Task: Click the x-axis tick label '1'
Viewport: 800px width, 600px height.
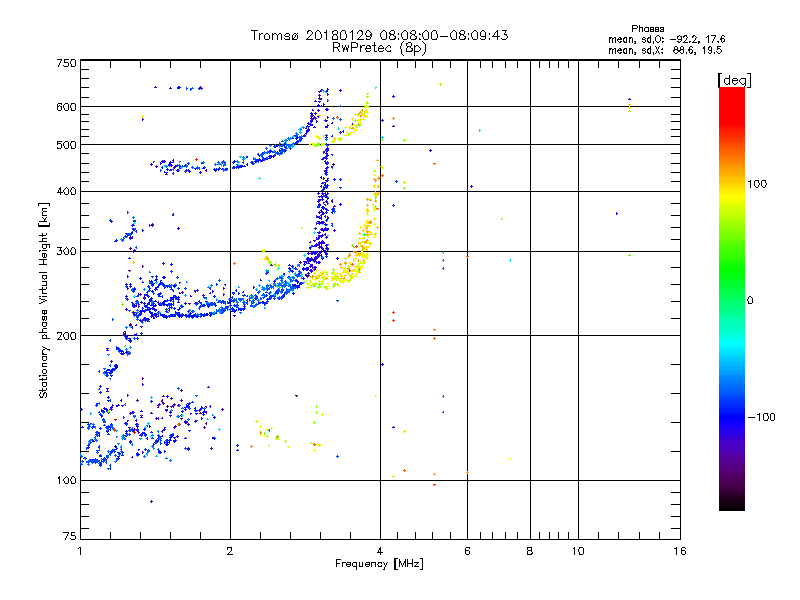Action: (x=80, y=551)
